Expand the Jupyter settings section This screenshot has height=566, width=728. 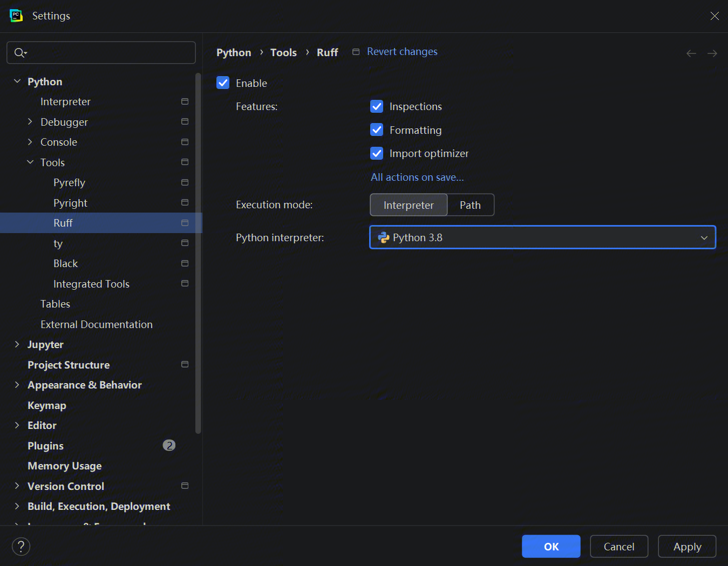click(x=17, y=344)
